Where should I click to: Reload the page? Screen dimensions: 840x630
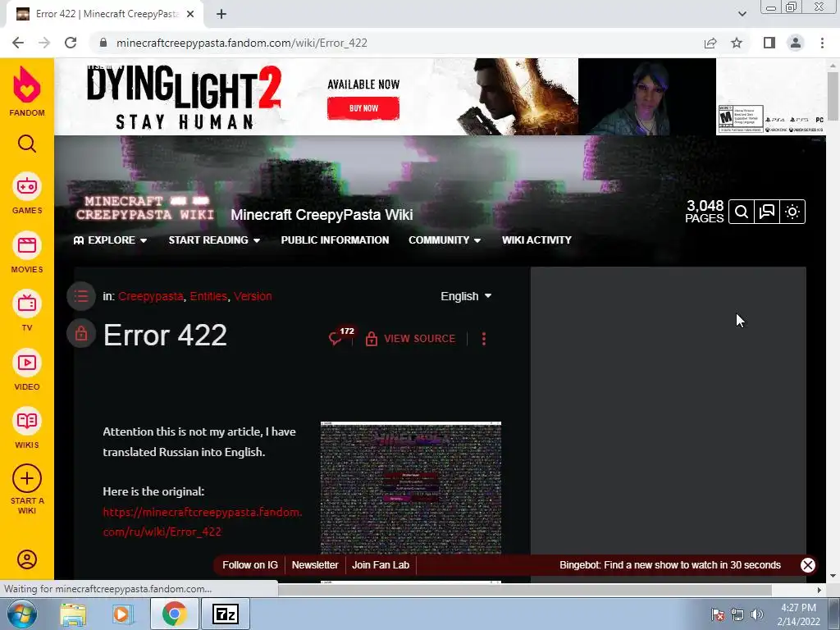click(x=71, y=43)
